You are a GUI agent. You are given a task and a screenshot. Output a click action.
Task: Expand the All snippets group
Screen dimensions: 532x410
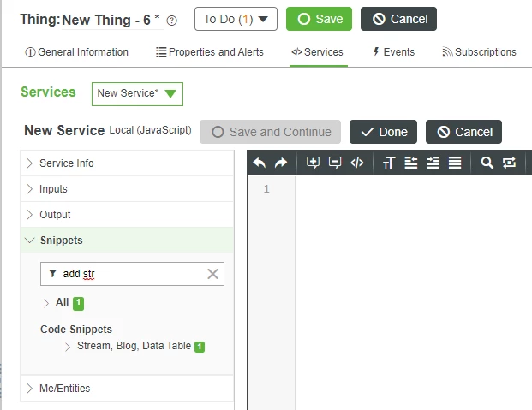[45, 303]
